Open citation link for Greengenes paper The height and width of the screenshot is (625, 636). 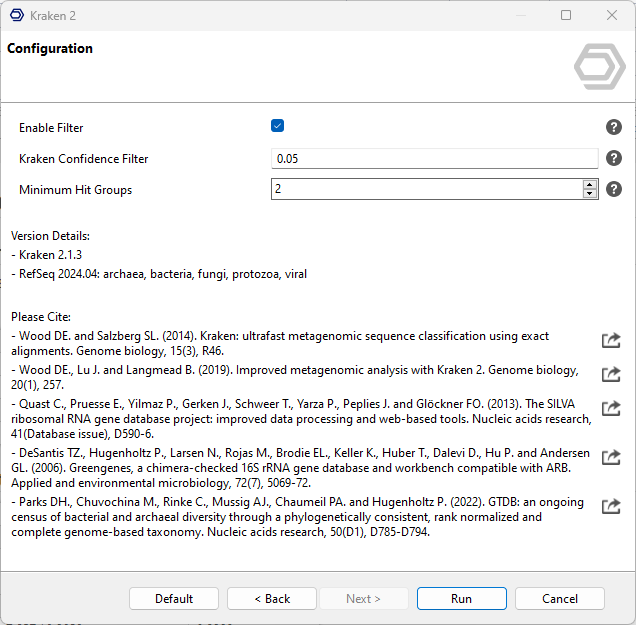tap(611, 456)
